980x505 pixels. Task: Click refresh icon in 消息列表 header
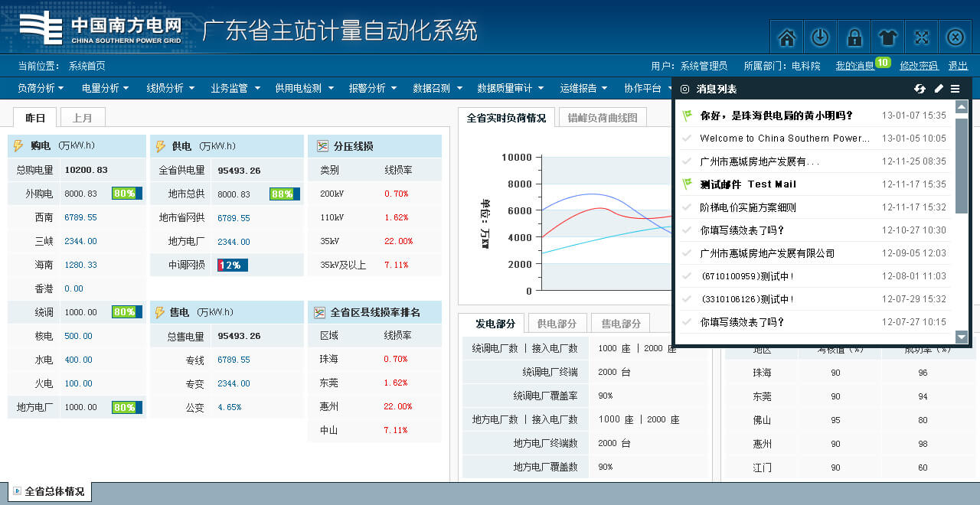click(x=920, y=90)
